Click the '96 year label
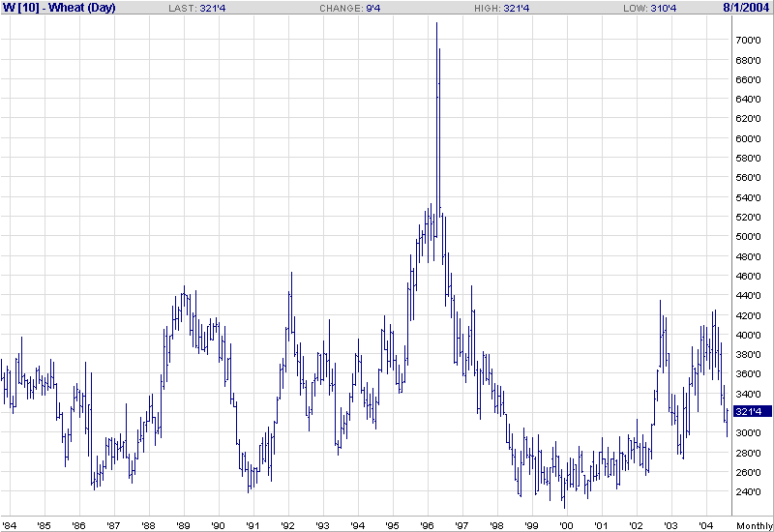This screenshot has height=532, width=774. 427,525
